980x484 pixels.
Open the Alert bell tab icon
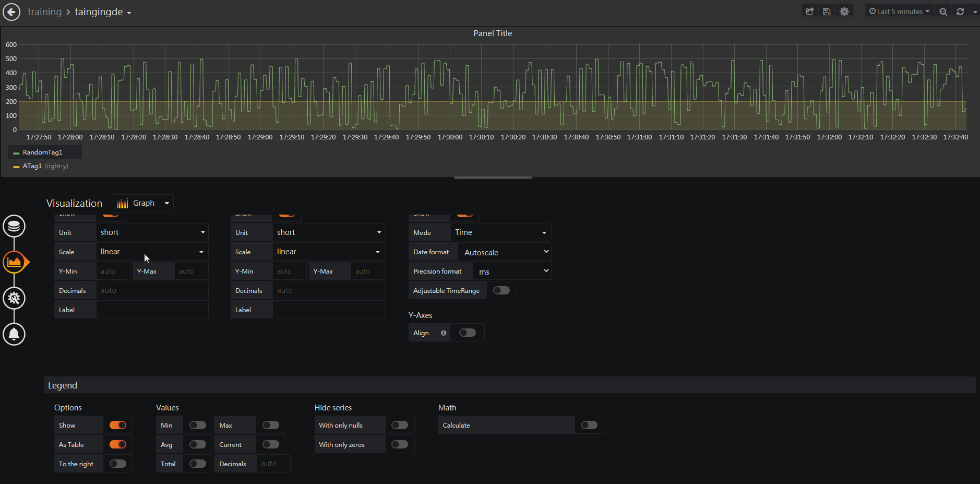(14, 334)
